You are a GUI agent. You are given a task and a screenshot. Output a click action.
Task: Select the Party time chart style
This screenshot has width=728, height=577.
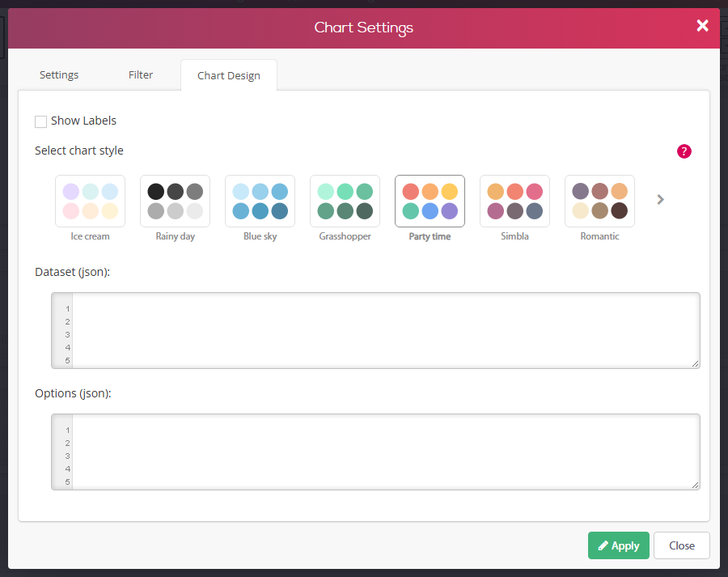coord(430,202)
